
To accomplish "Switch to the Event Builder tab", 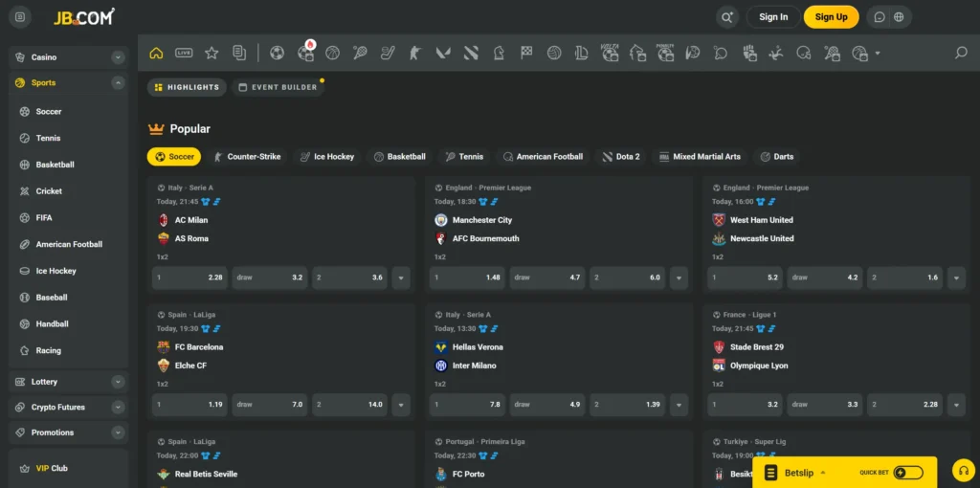I will 277,87.
